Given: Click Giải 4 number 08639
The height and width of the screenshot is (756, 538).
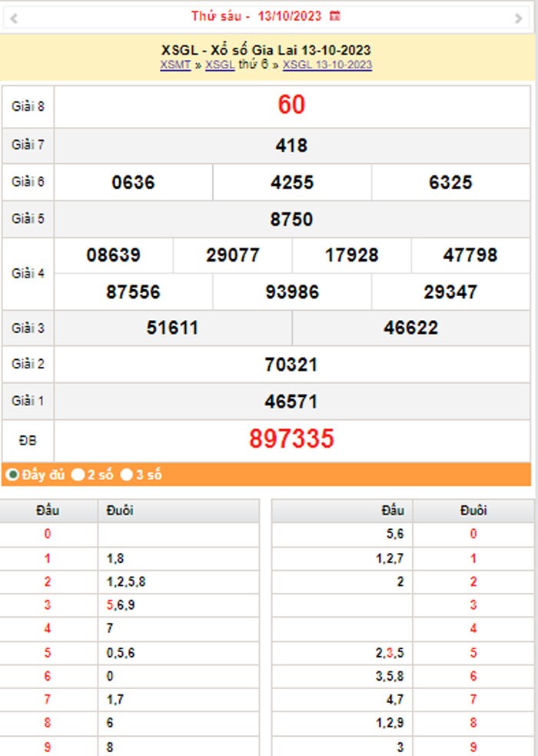Looking at the screenshot, I should click(113, 255).
